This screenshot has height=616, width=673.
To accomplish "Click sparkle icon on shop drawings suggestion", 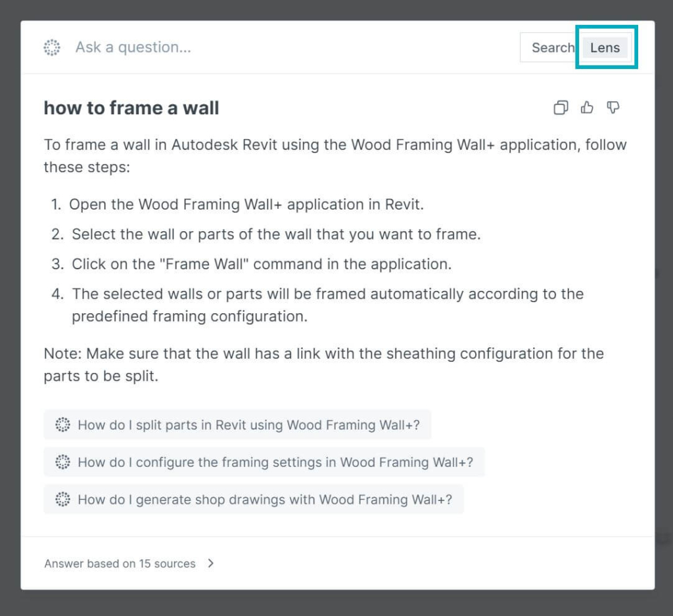I will click(x=62, y=499).
